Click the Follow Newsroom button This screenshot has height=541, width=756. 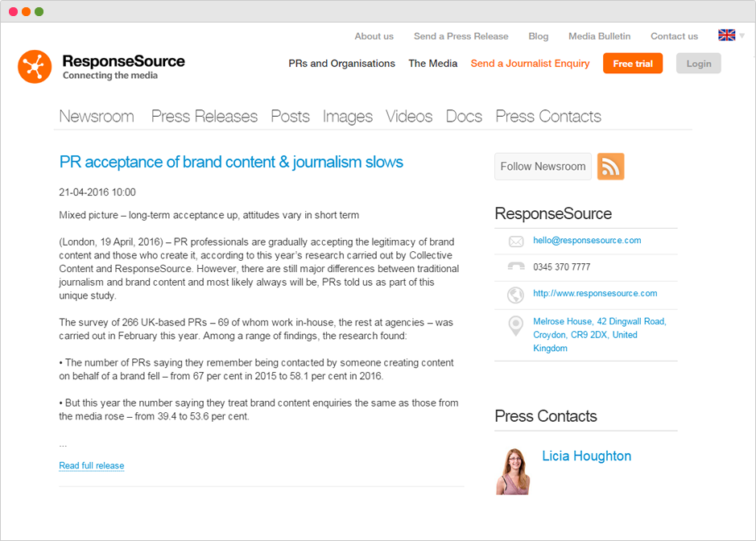[543, 166]
